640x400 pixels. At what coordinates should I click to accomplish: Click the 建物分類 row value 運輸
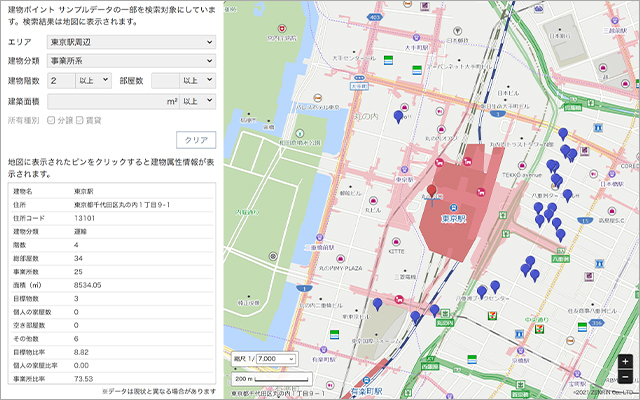[x=80, y=231]
